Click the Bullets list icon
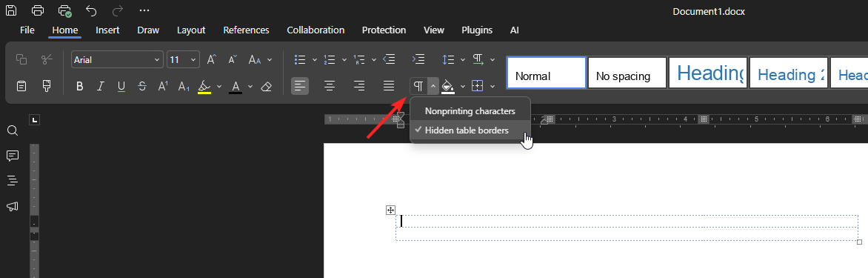The height and width of the screenshot is (278, 868). click(x=300, y=59)
